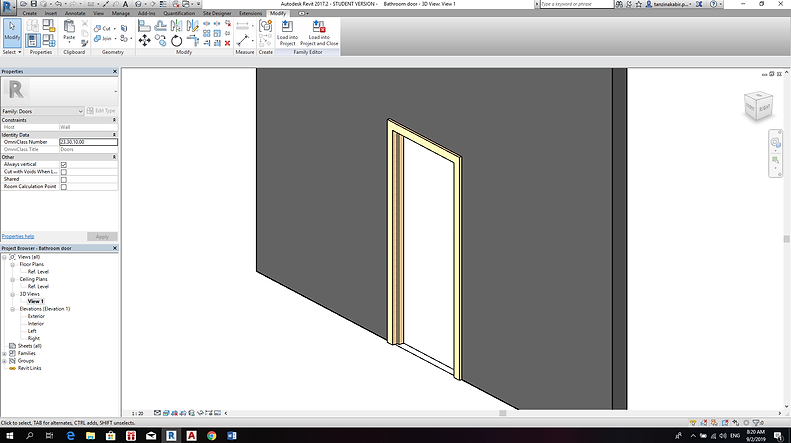Select View 1 in project browser
This screenshot has height=443, width=791.
35,301
